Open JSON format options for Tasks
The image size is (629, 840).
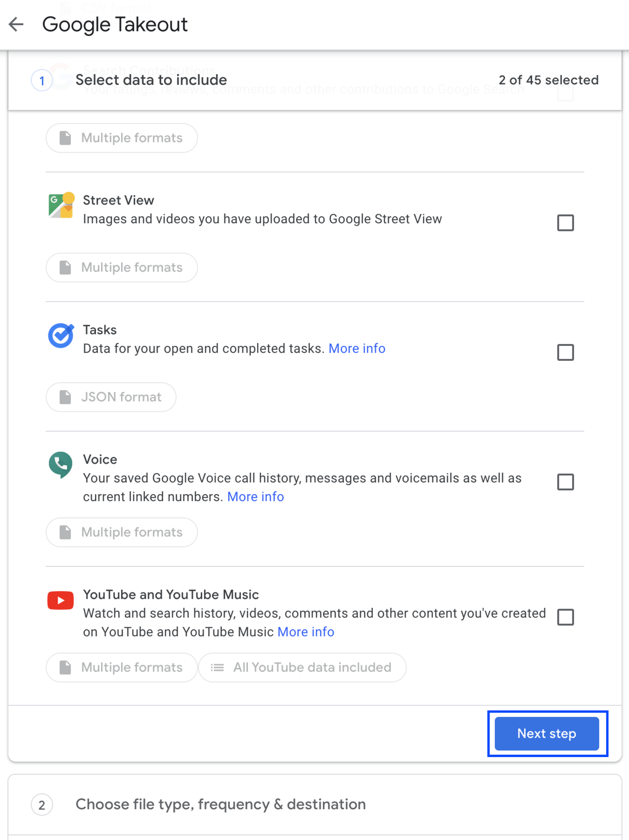click(x=111, y=397)
